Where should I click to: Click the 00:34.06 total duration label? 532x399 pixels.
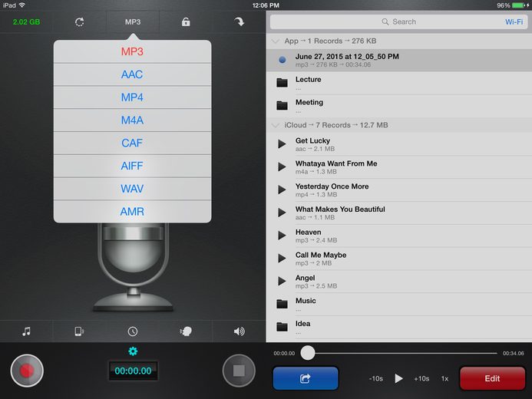pyautogui.click(x=513, y=353)
